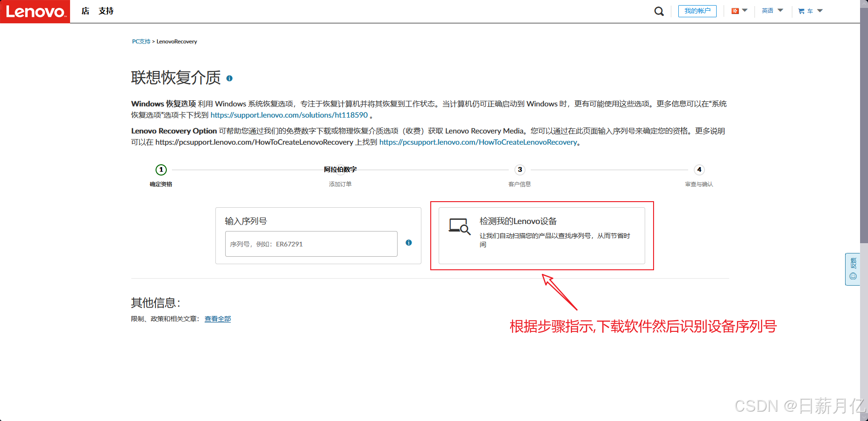868x421 pixels.
Task: Click the 我的帐户 button
Action: point(697,11)
